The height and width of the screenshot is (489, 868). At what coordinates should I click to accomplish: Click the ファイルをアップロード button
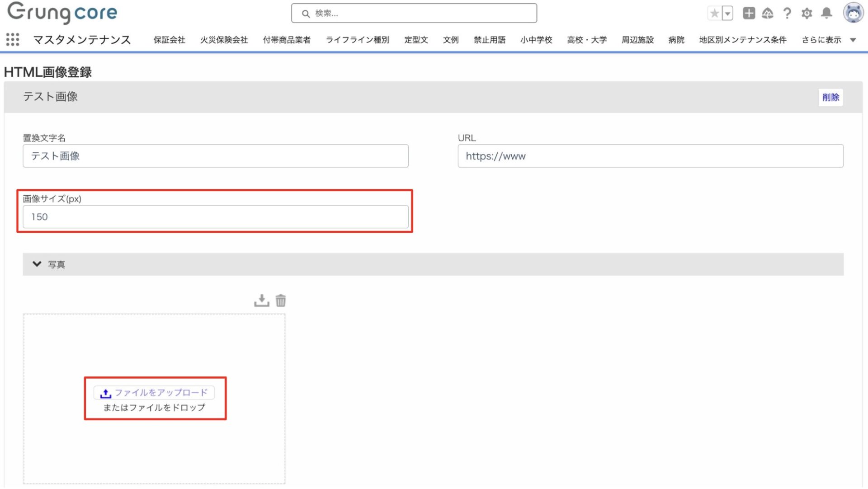(154, 393)
